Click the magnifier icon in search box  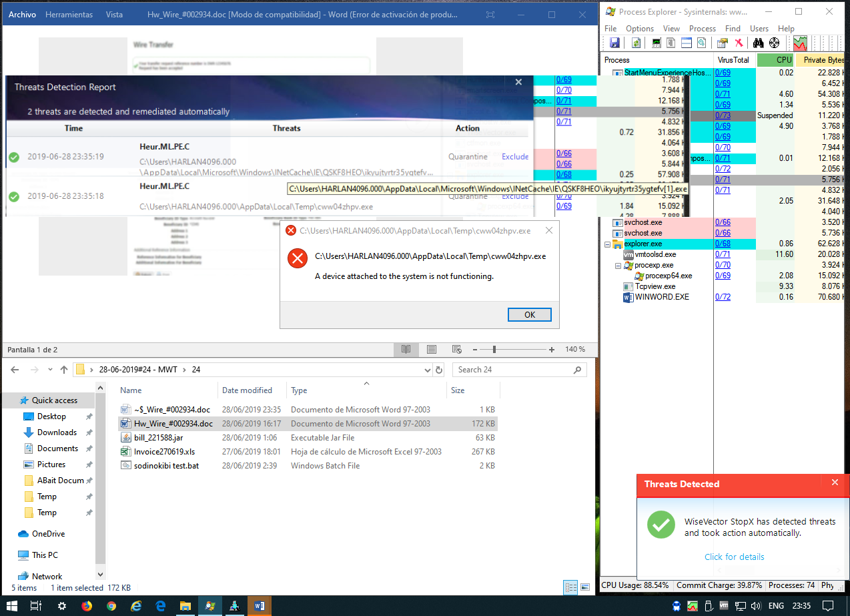(x=578, y=370)
